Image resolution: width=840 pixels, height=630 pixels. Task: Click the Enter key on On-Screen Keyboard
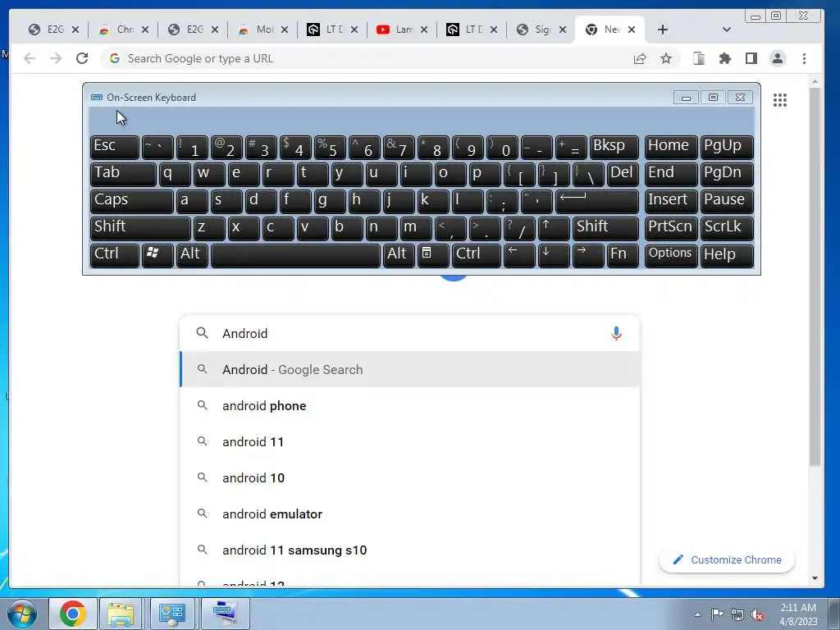[x=597, y=201]
